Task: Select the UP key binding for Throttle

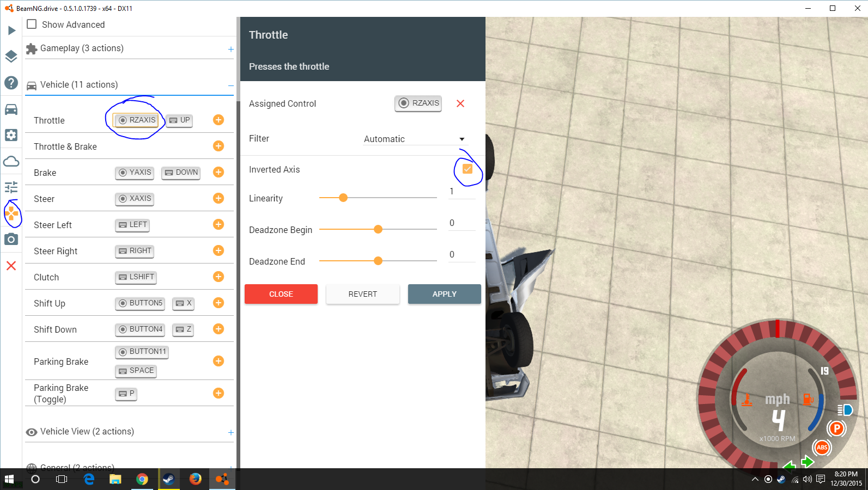Action: (179, 120)
